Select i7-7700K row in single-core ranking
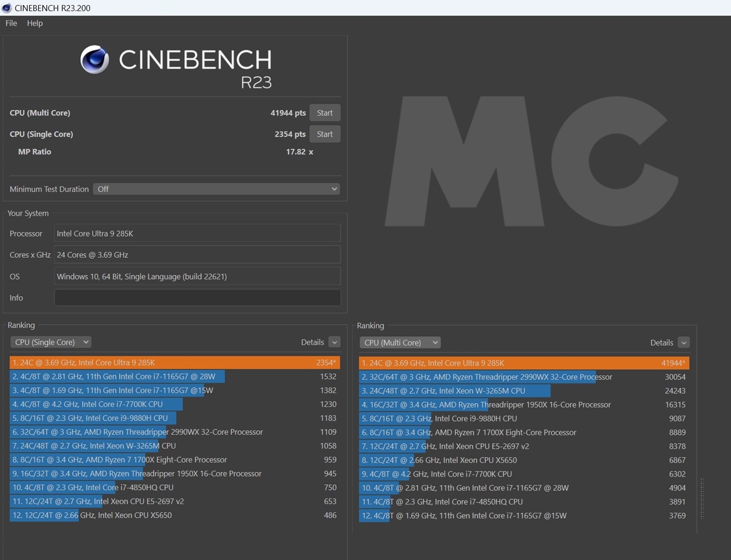The width and height of the screenshot is (731, 560). 174,404
